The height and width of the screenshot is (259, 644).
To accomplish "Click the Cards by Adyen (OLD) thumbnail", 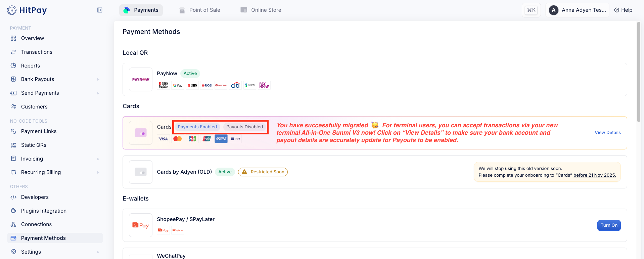I will point(141,172).
